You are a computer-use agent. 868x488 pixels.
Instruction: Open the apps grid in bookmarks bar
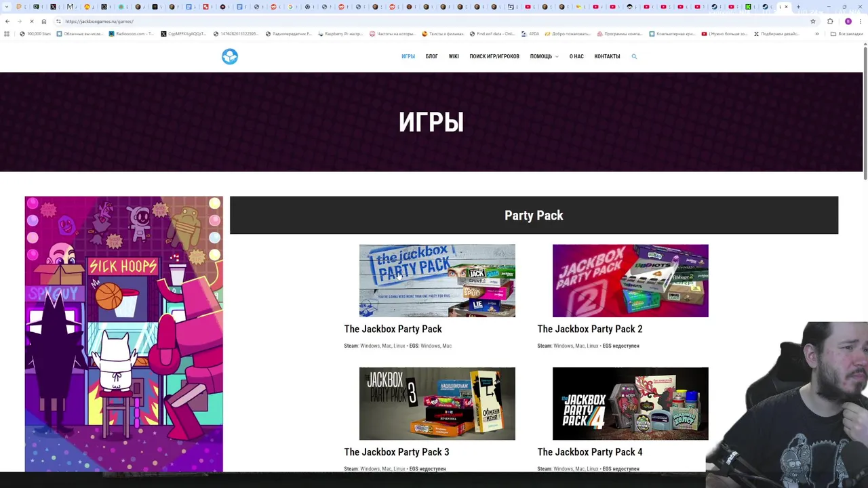[x=7, y=34]
